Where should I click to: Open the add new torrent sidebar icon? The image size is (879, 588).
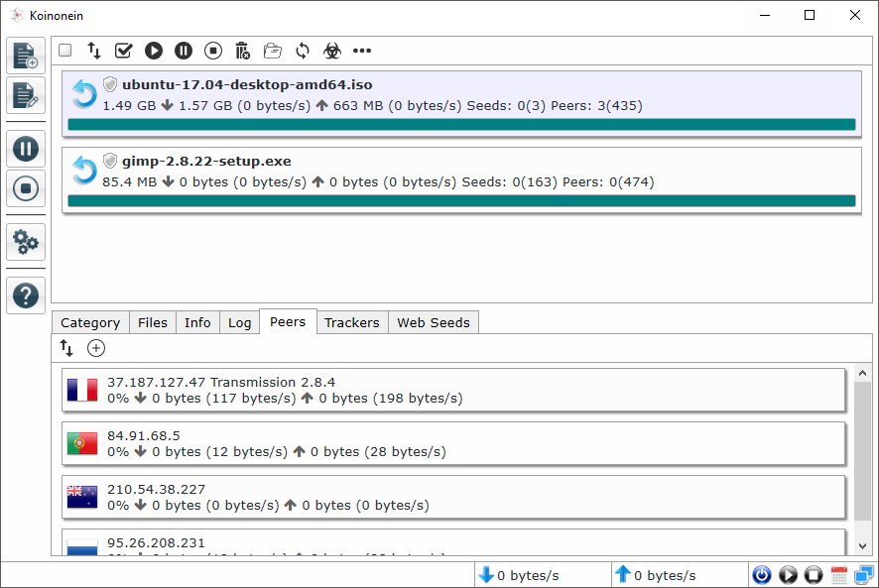coord(26,56)
